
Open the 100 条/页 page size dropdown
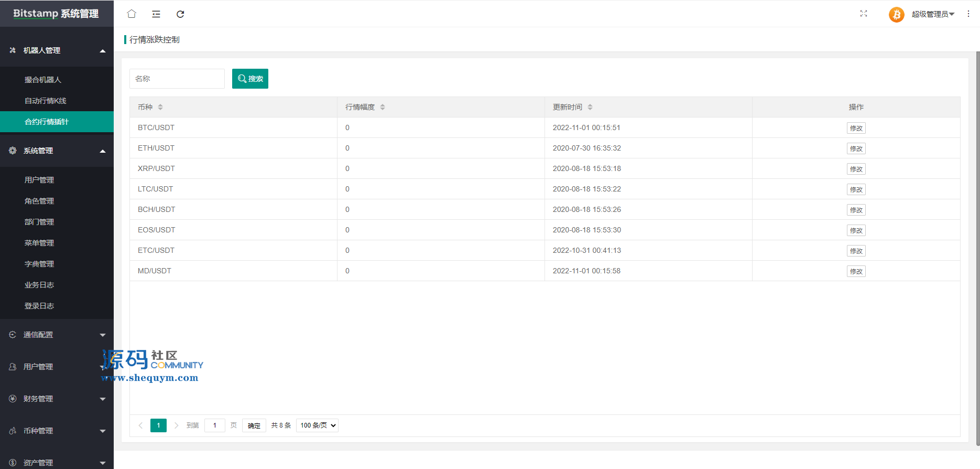(x=317, y=425)
